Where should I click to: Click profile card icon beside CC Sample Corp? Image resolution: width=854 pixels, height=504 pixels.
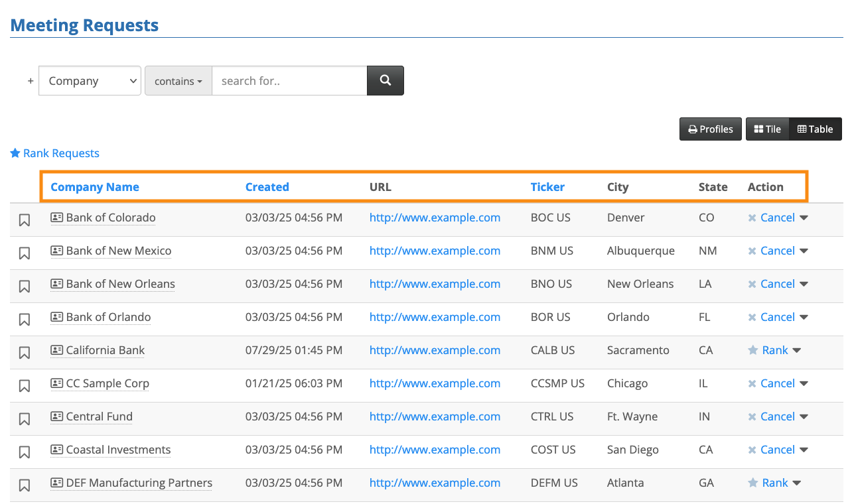pos(57,383)
